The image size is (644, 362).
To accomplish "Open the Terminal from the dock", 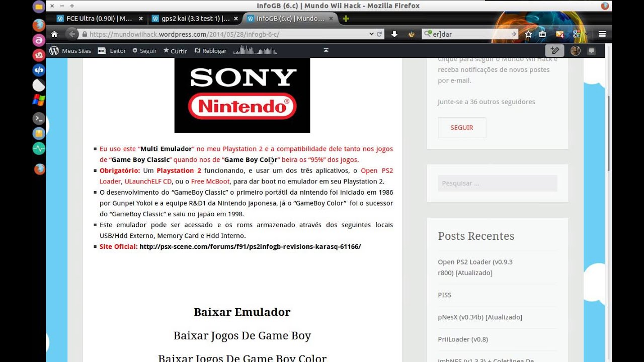I will tap(39, 119).
